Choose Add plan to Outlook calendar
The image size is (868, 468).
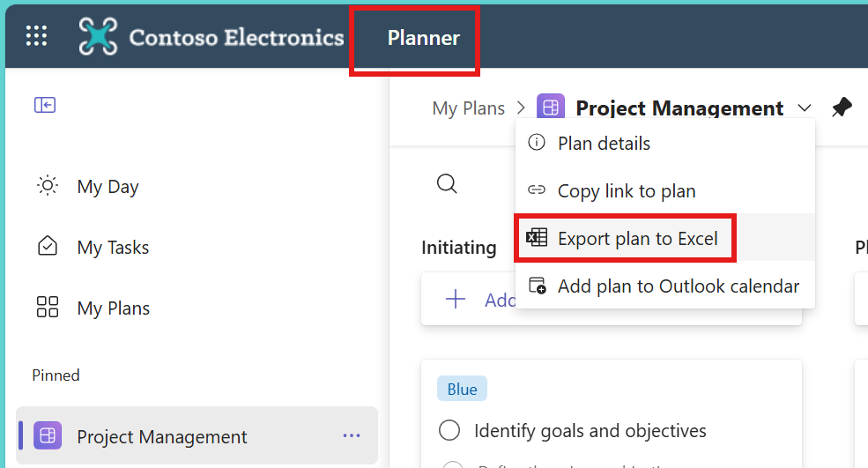pyautogui.click(x=679, y=286)
